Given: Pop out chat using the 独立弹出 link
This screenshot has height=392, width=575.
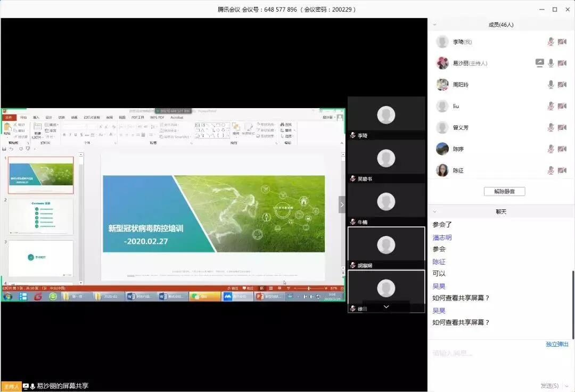Looking at the screenshot, I should [x=556, y=344].
